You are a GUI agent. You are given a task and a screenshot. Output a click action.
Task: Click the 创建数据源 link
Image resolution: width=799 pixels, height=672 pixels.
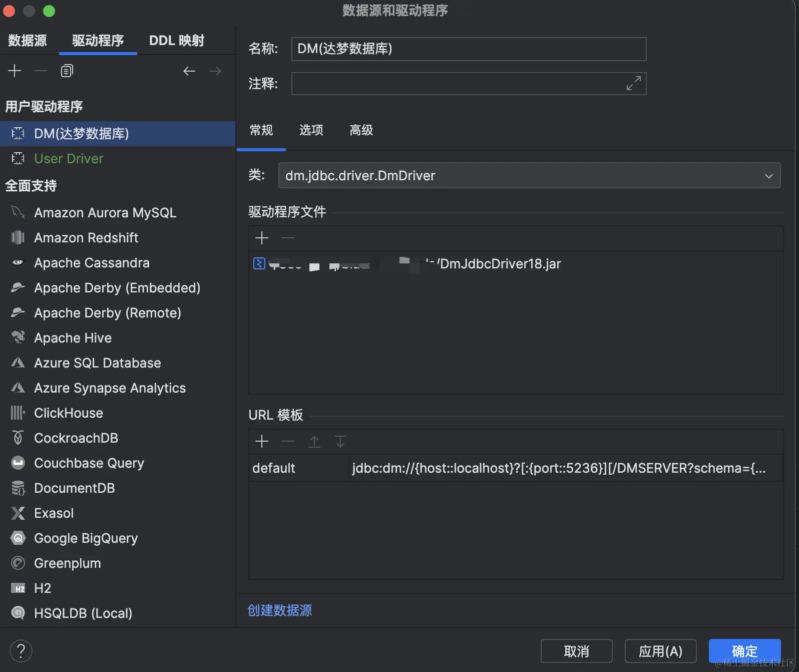coord(280,610)
